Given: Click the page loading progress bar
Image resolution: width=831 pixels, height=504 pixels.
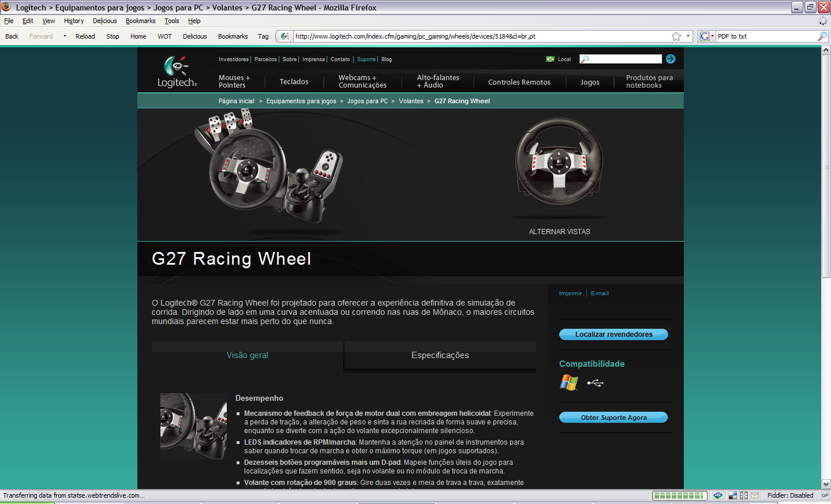Looking at the screenshot, I should pos(679,495).
